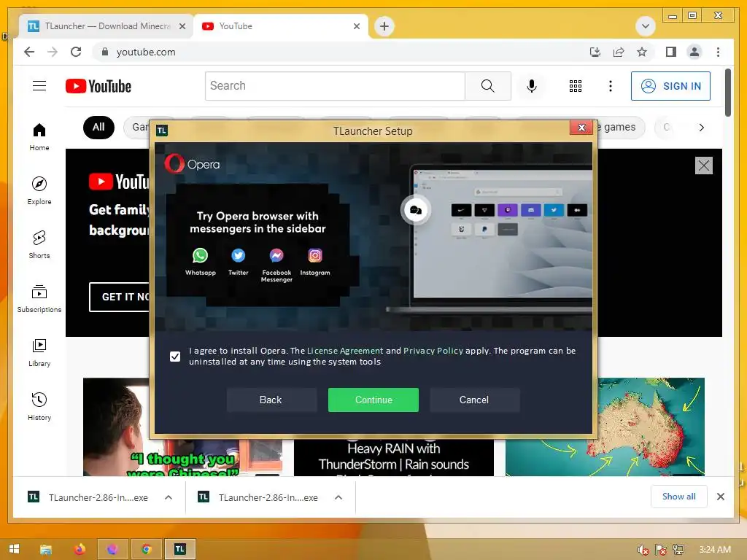Close the TLauncher Setup dialog
747x560 pixels.
point(581,127)
